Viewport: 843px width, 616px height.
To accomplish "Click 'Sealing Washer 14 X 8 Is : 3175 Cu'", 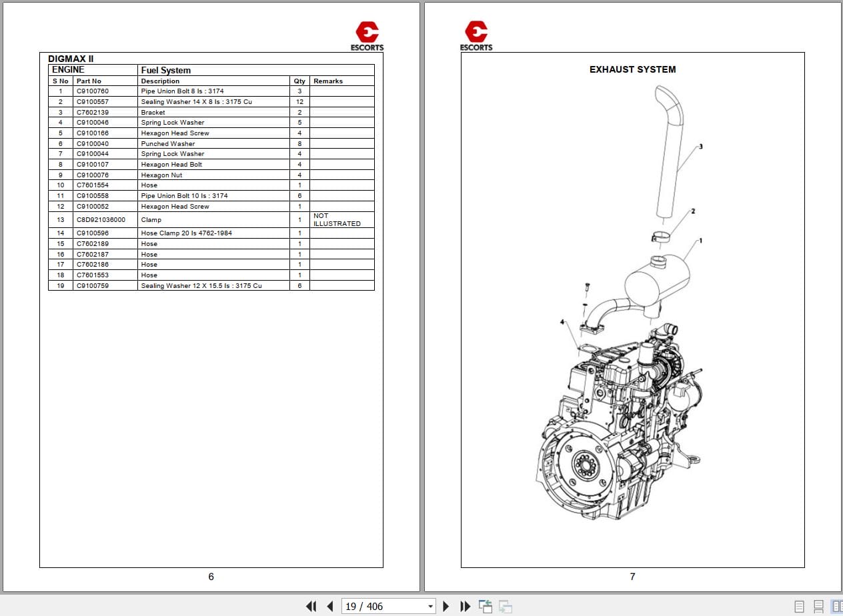I will coord(196,101).
